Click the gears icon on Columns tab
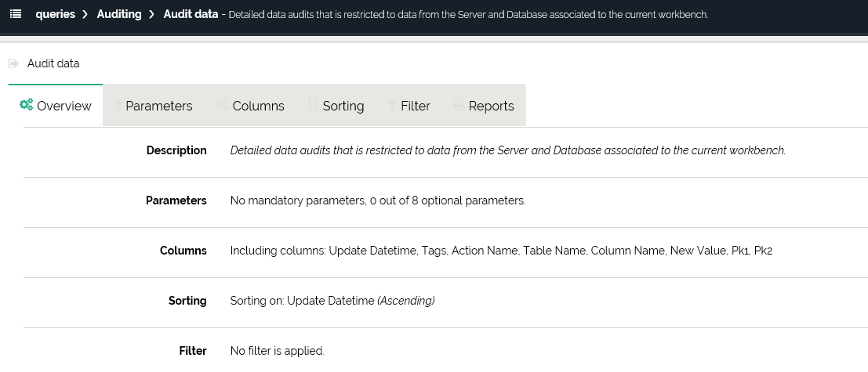 click(x=222, y=105)
